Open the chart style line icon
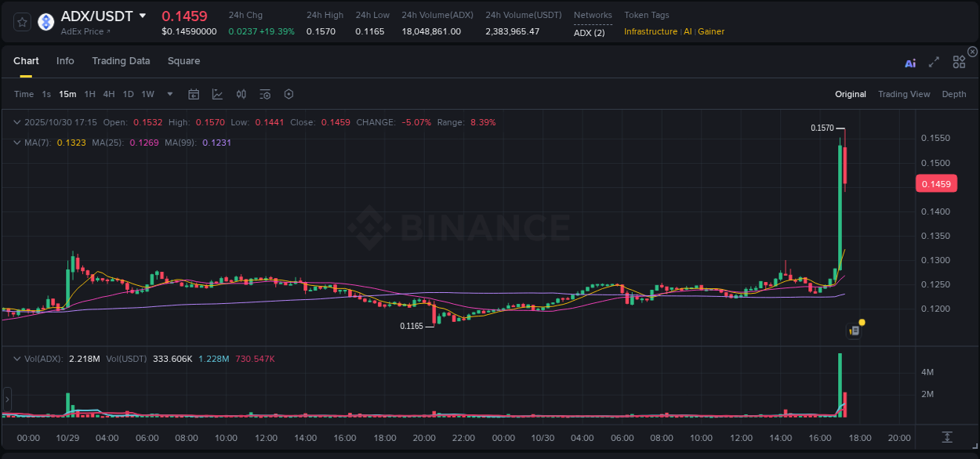The height and width of the screenshot is (459, 980). click(217, 93)
